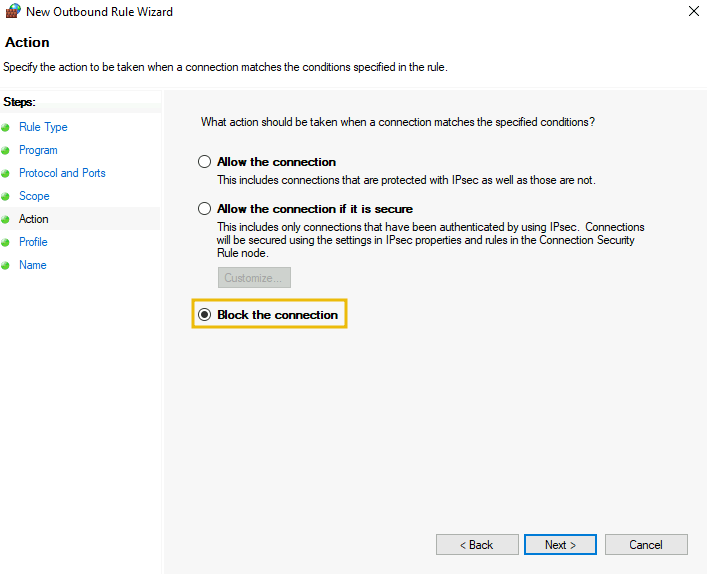Click the green bullet beside Rule Type
707x574 pixels.
pyautogui.click(x=5, y=128)
